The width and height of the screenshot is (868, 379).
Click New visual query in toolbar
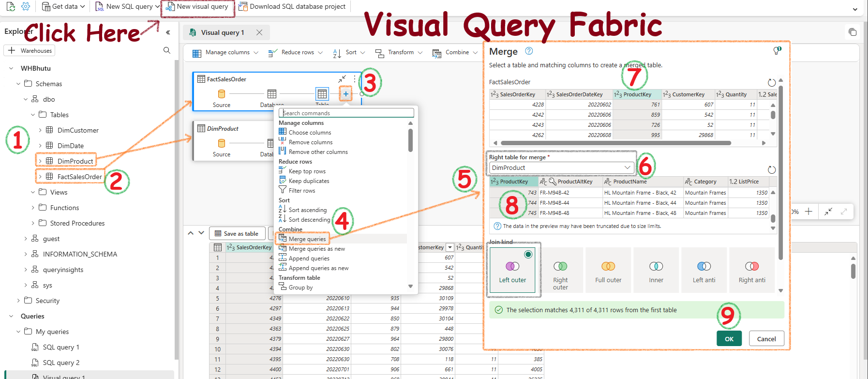coord(197,7)
